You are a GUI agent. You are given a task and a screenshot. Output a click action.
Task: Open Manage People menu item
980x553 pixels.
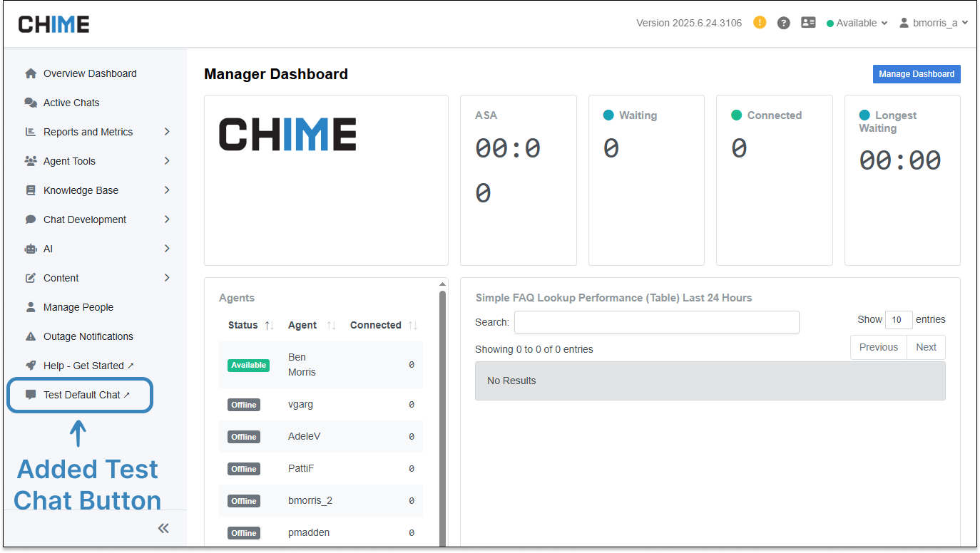click(x=78, y=307)
